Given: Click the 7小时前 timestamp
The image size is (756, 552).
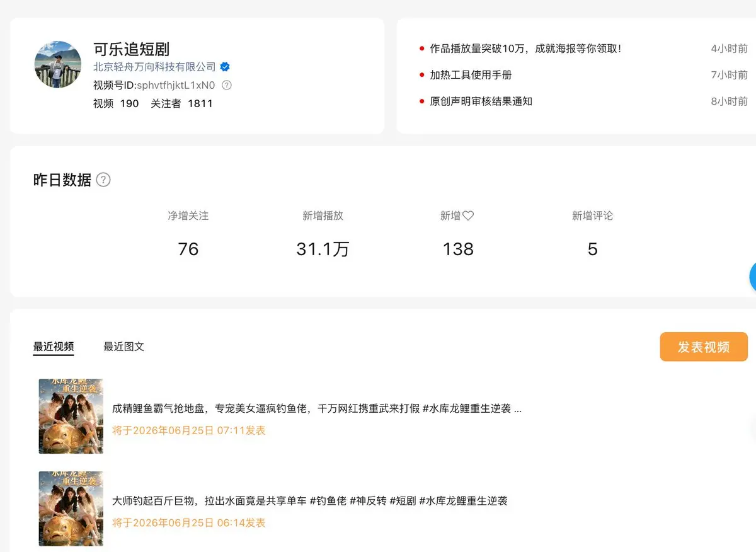Looking at the screenshot, I should [730, 75].
